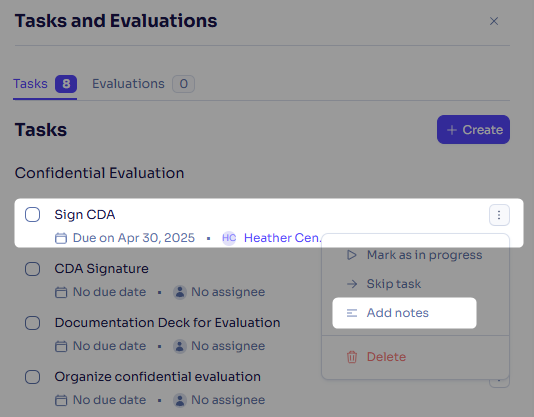
Task: Click the Create button
Action: (473, 129)
